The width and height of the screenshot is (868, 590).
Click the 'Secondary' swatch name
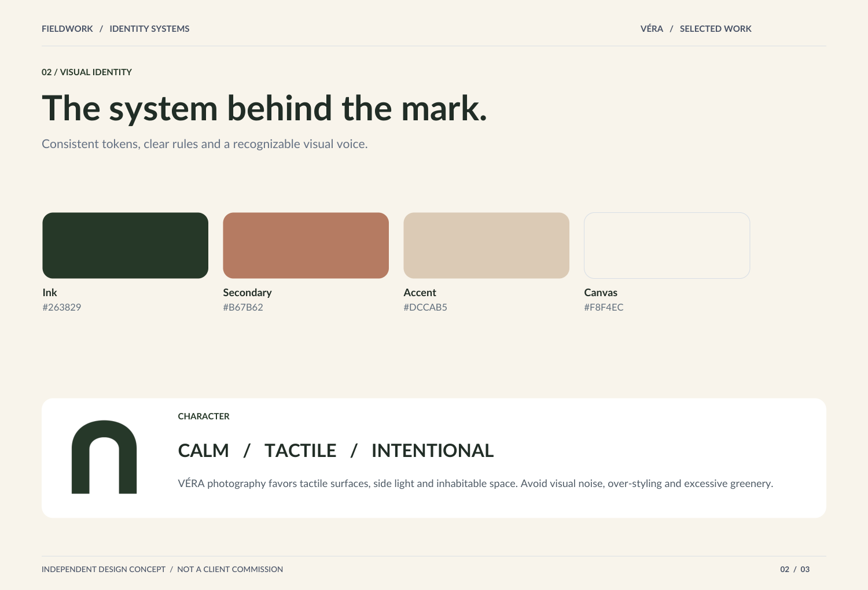(x=248, y=293)
